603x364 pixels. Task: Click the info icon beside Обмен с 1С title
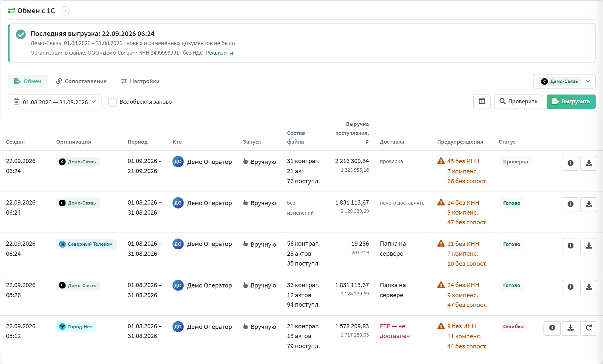point(65,11)
